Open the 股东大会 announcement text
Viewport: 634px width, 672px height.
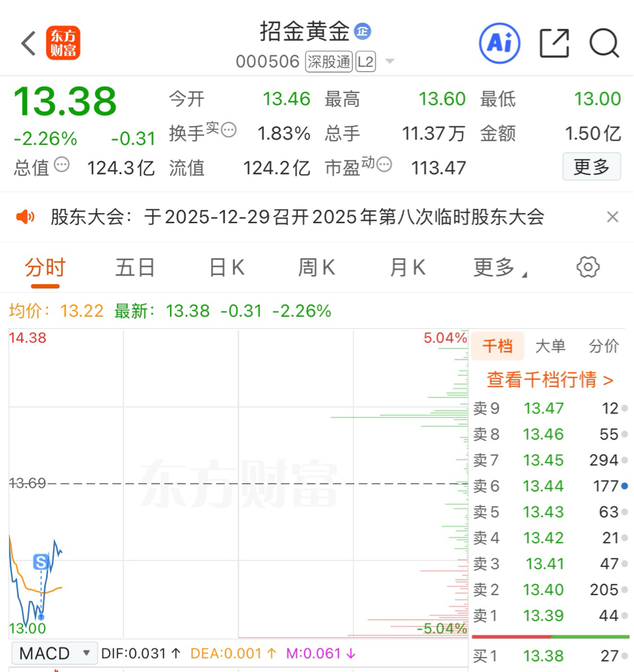297,217
